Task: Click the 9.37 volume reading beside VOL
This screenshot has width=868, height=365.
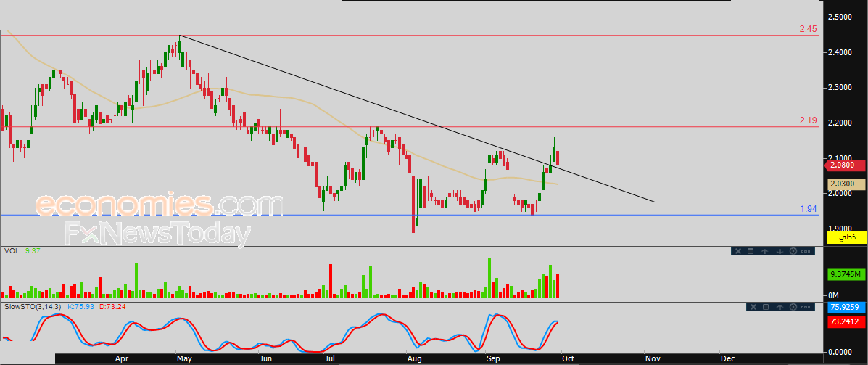Action: tap(33, 251)
